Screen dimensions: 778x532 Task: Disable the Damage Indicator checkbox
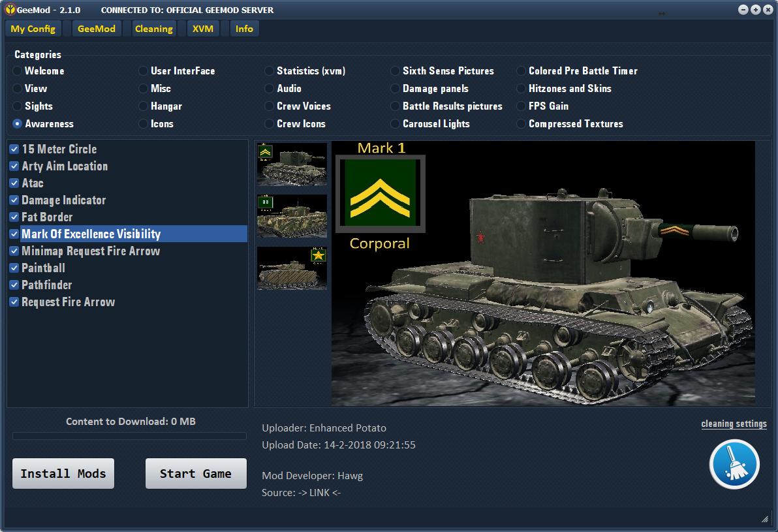[14, 200]
